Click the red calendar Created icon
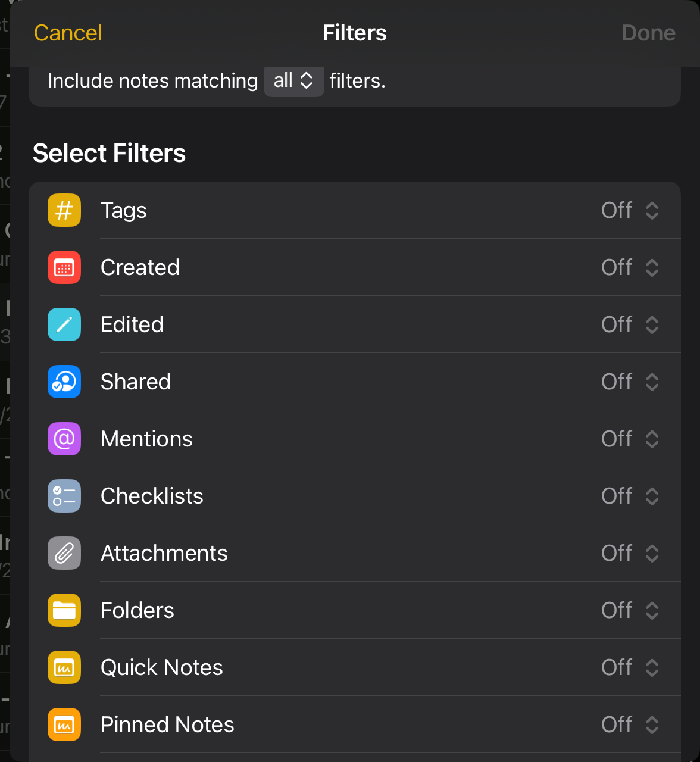Screen dimensions: 700x762 pyautogui.click(x=64, y=267)
